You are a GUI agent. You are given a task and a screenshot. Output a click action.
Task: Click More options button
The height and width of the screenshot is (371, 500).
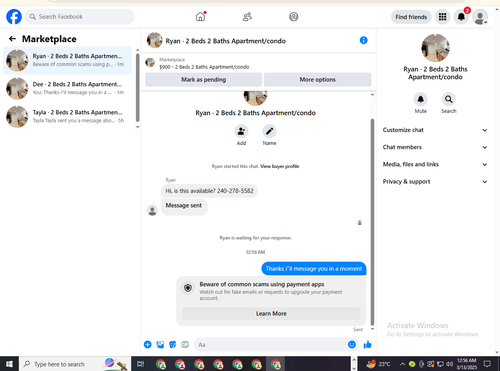tap(317, 80)
